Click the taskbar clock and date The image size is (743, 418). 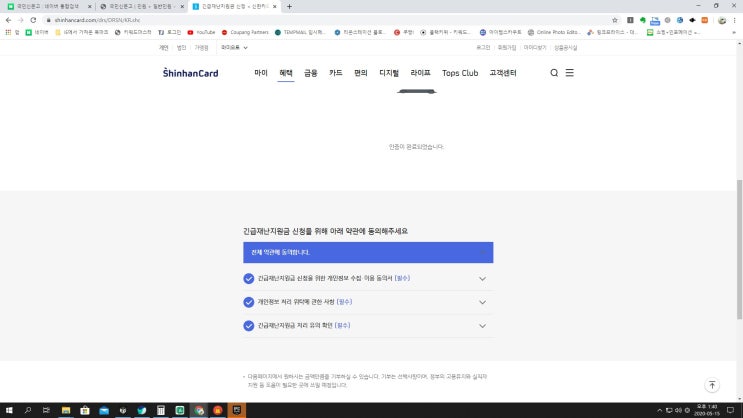point(707,410)
